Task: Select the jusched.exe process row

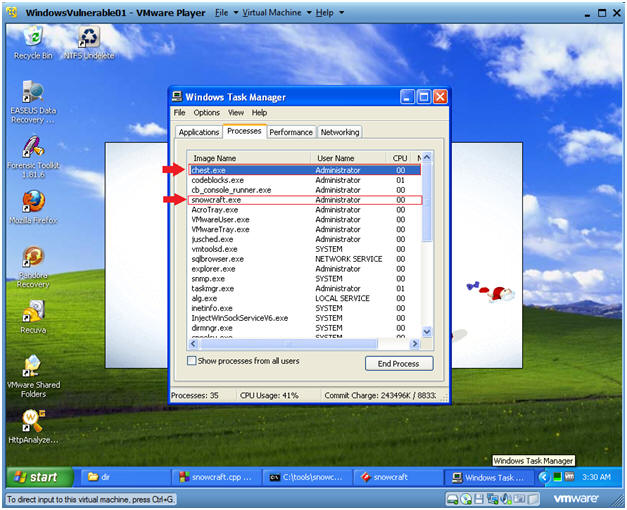Action: (305, 239)
